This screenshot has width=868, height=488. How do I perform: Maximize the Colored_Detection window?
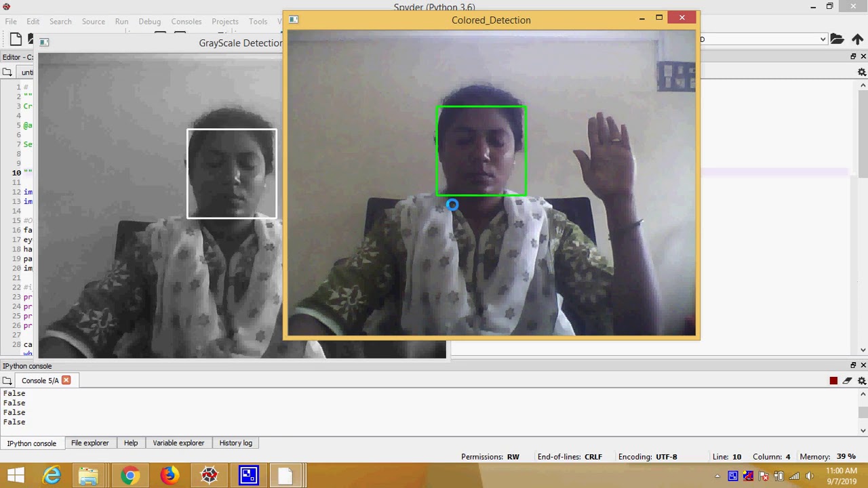click(659, 18)
